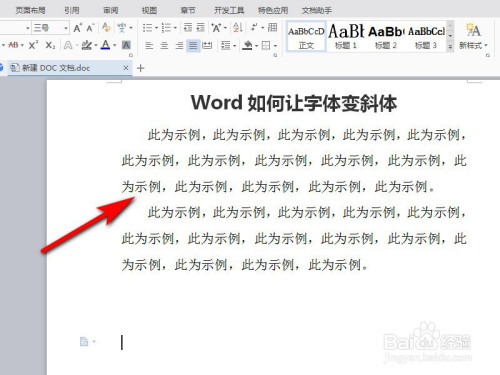Sort text with the A-Z sort icon

[x=238, y=28]
